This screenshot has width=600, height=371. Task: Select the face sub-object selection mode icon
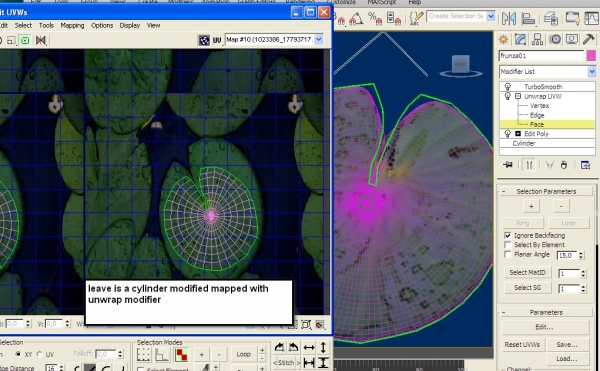click(x=181, y=355)
